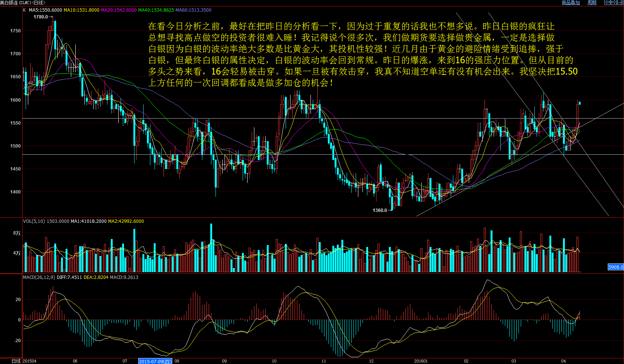Select the MA60 indicator label
The width and height of the screenshot is (624, 364).
(193, 10)
